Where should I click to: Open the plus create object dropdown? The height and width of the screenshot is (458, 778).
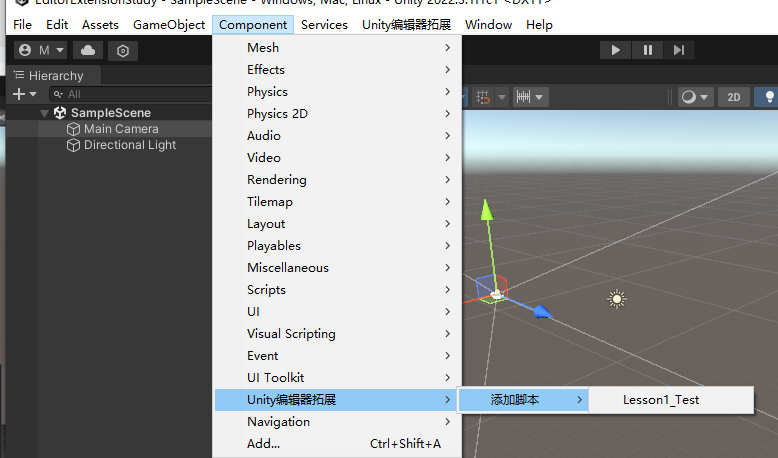(x=24, y=94)
